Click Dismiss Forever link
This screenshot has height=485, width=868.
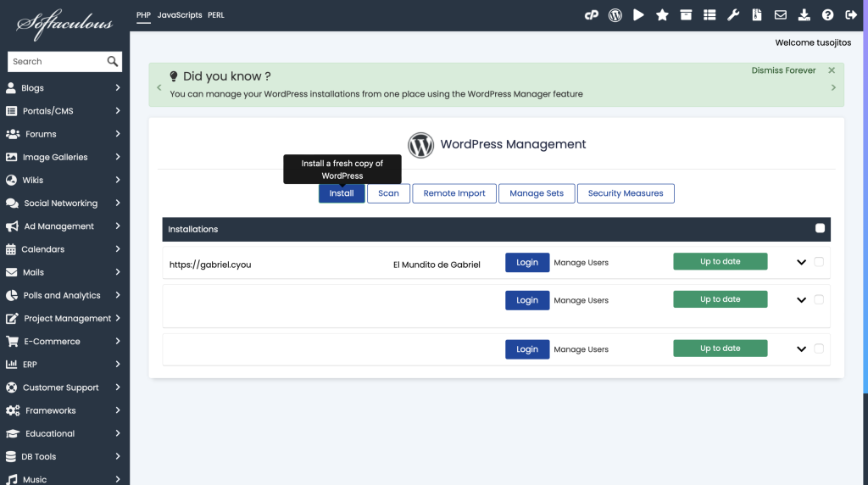coord(783,70)
